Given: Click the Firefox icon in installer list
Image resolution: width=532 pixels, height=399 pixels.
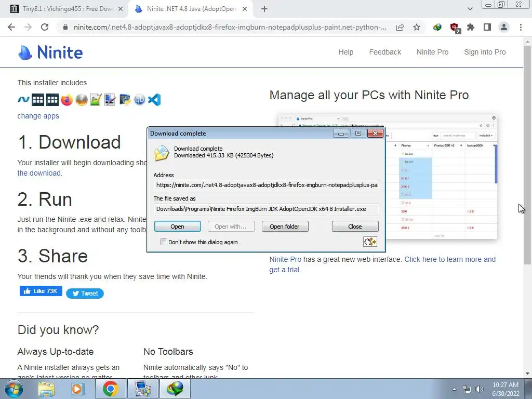Looking at the screenshot, I should 67,100.
